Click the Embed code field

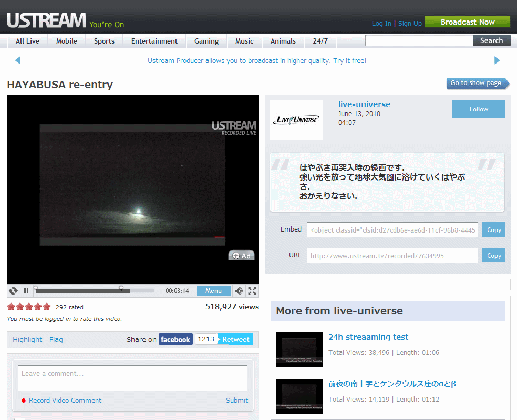click(x=392, y=230)
